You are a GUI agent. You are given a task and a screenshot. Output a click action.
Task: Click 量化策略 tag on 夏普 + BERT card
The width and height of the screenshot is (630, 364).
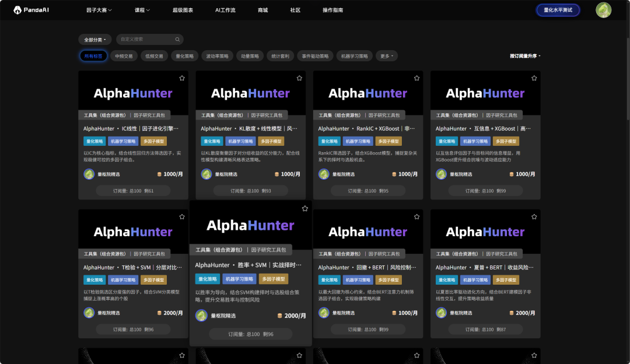tap(446, 279)
